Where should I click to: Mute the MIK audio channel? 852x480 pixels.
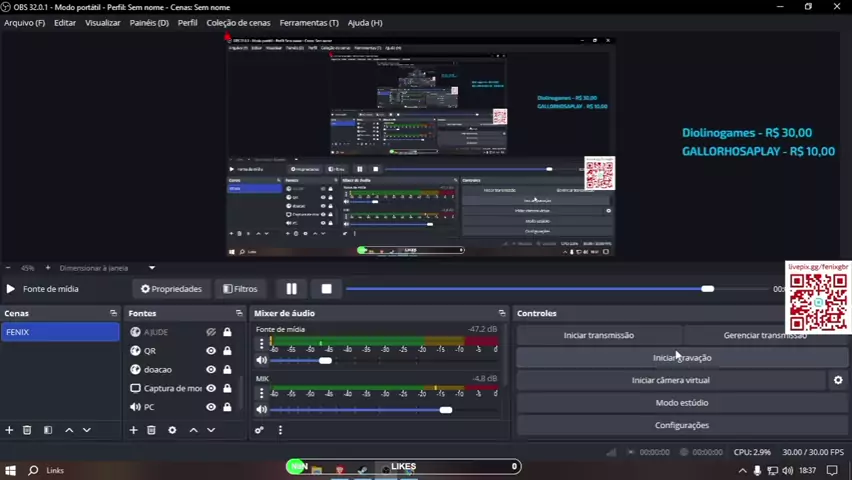coord(262,409)
